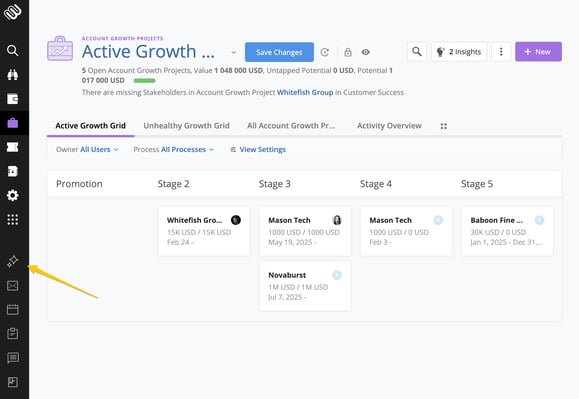Click the Promotion column header
Viewport: 579px width, 399px height.
(79, 184)
